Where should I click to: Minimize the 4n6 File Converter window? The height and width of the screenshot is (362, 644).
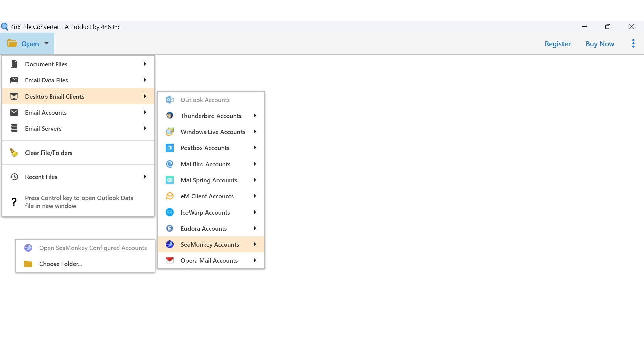(x=585, y=27)
